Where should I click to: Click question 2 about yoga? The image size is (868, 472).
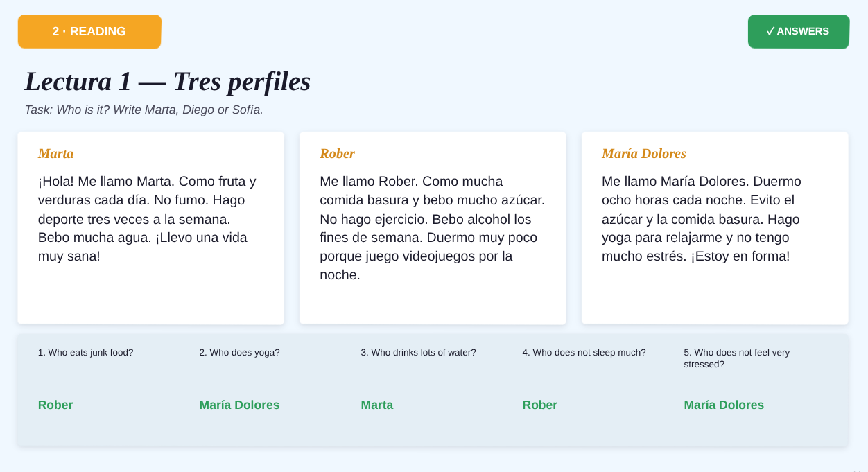pos(240,352)
